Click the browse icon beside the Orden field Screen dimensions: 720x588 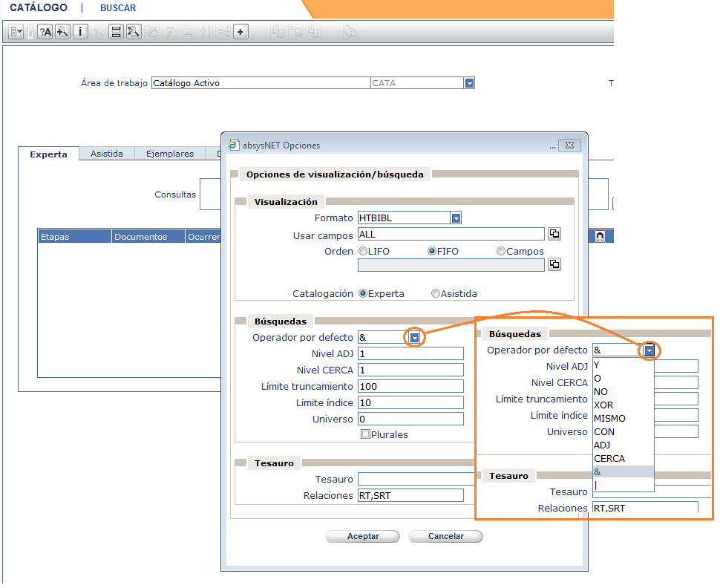554,264
